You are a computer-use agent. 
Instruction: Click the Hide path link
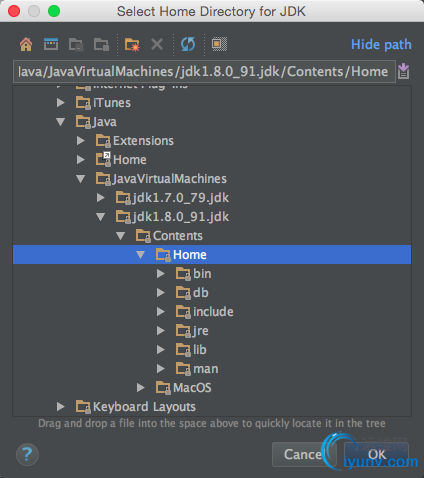click(381, 45)
